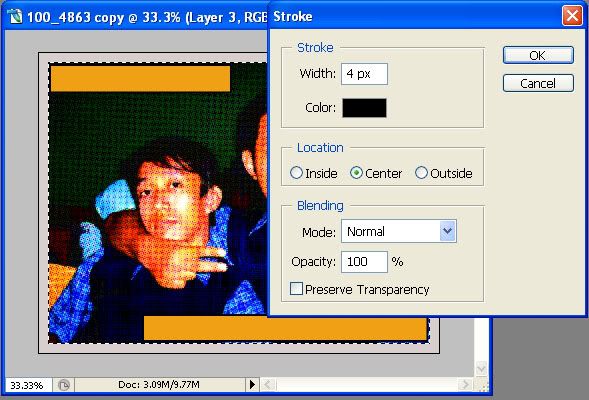The image size is (589, 400).
Task: Click the Photoshop document icon in title bar
Action: click(15, 17)
